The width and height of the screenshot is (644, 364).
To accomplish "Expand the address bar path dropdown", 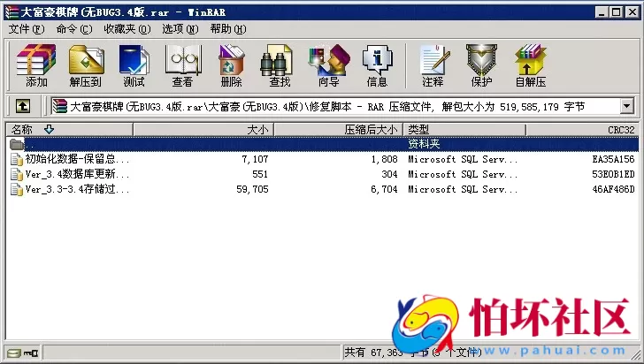I will tap(626, 106).
